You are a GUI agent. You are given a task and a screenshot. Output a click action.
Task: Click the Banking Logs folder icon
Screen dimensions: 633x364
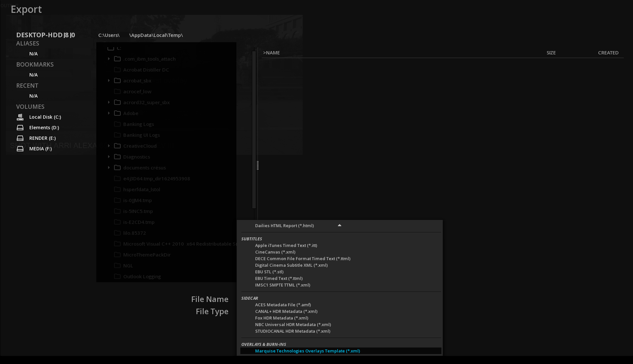click(117, 124)
